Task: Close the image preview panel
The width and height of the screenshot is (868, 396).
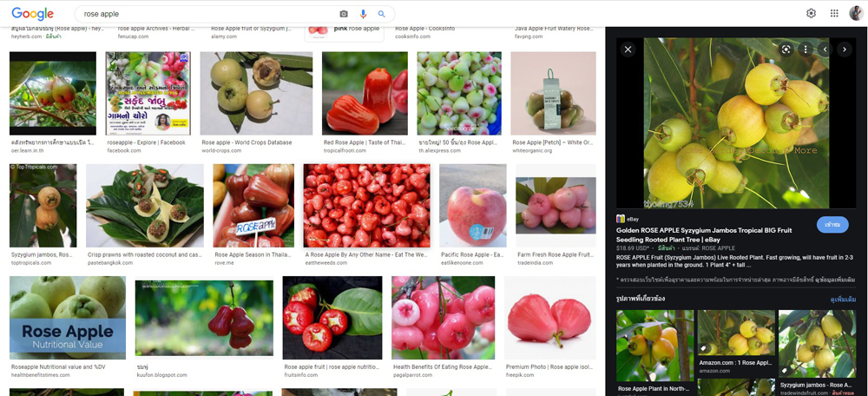Action: point(628,49)
